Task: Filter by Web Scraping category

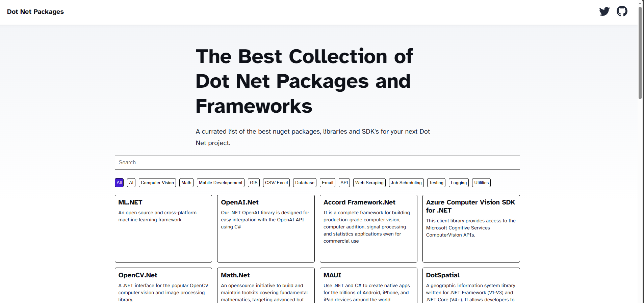Action: 369,183
